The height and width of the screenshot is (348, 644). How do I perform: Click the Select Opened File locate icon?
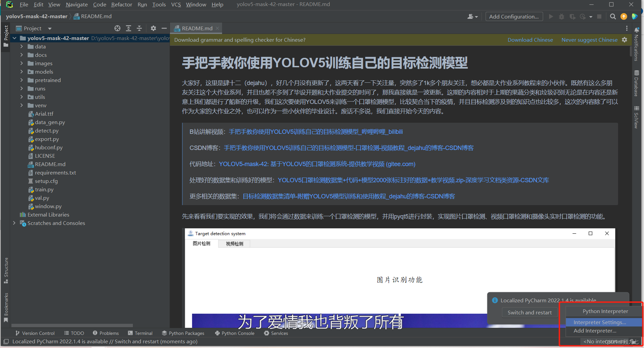(117, 28)
